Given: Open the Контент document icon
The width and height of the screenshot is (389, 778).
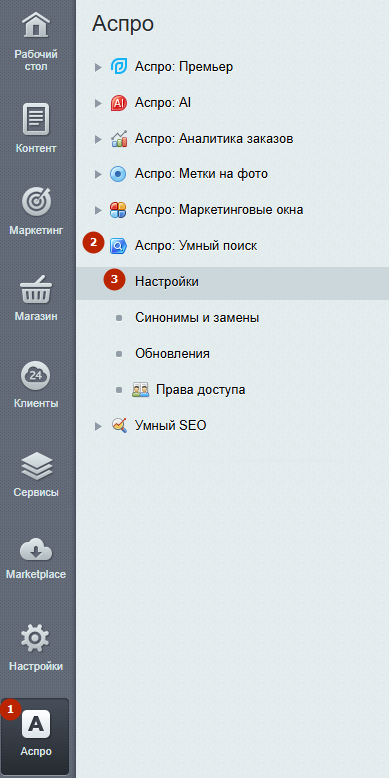Looking at the screenshot, I should (36, 119).
